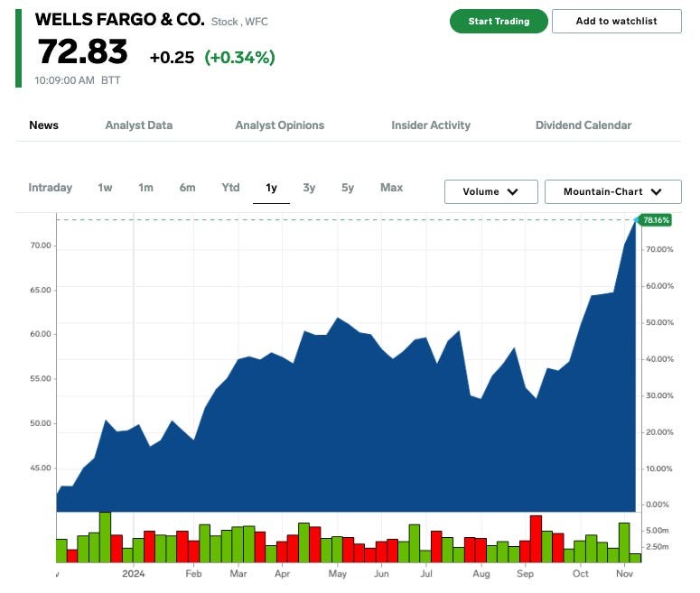Image resolution: width=700 pixels, height=593 pixels.
Task: Open the Analyst Opinions tab
Action: (279, 125)
